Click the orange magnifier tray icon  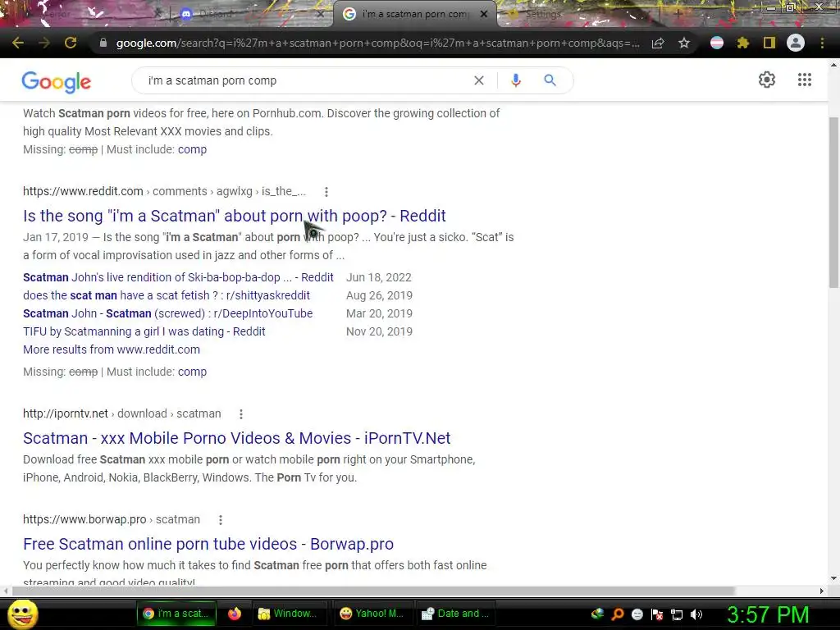(x=618, y=614)
